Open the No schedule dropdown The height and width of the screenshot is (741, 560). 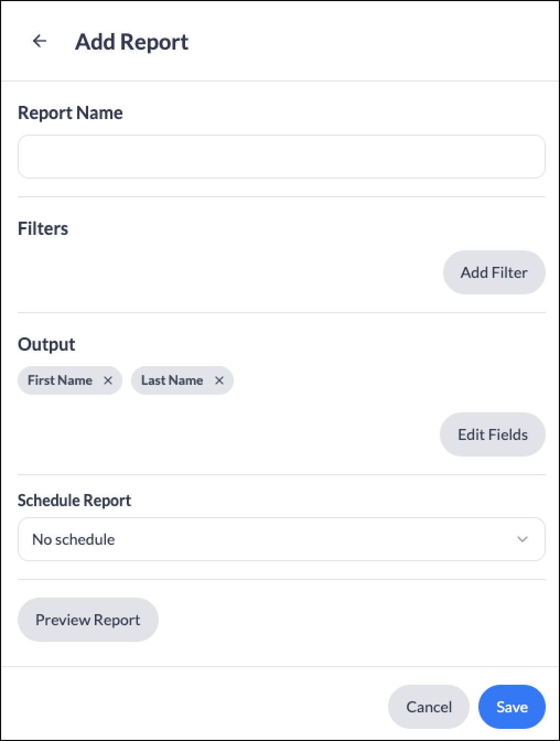click(x=282, y=539)
